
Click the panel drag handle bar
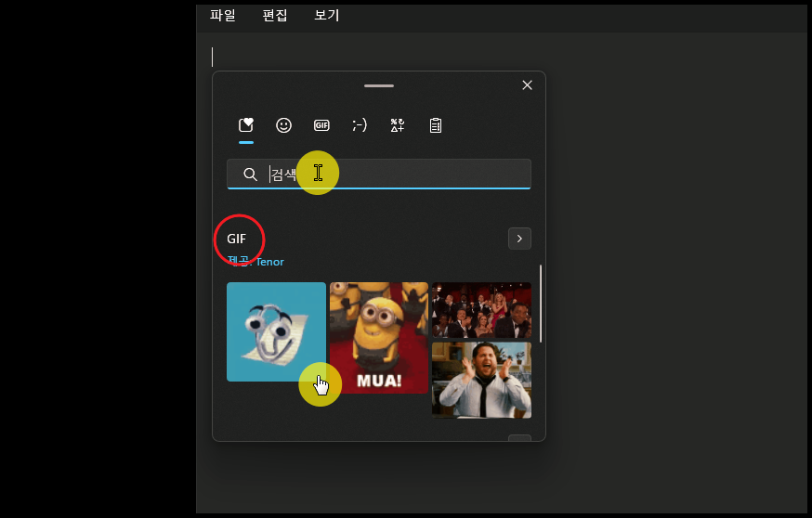point(378,86)
